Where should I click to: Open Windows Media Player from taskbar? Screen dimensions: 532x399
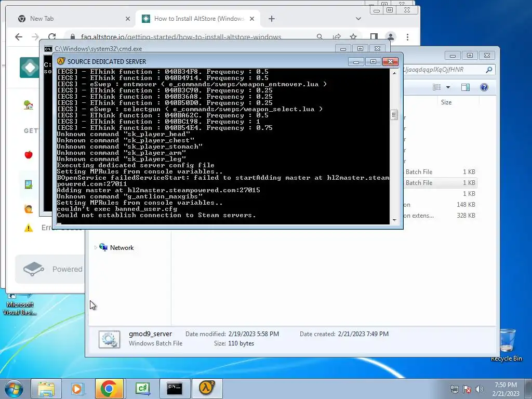(x=77, y=389)
